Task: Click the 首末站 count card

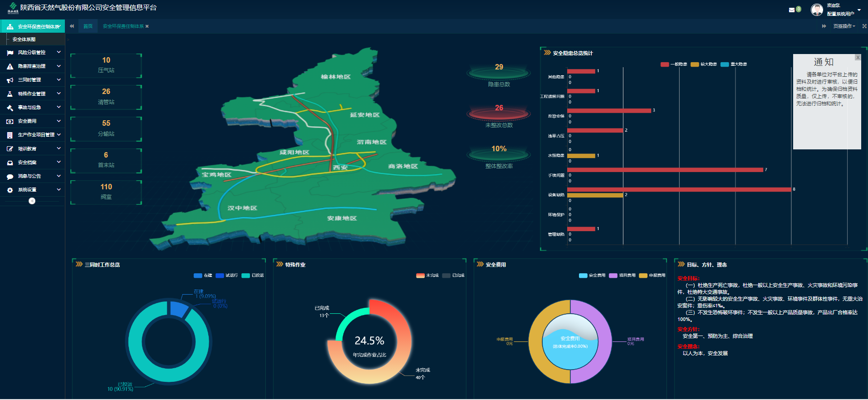Action: pyautogui.click(x=106, y=161)
